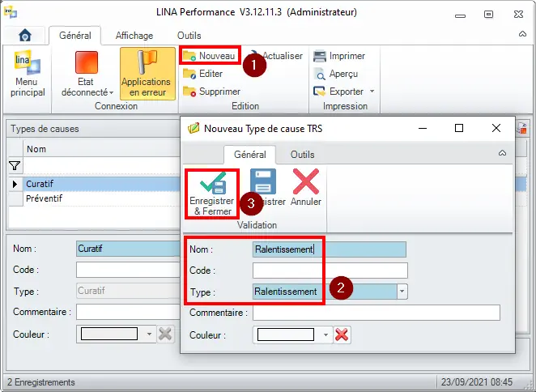
Task: Open main window Couleur dropdown arrow
Action: (149, 334)
